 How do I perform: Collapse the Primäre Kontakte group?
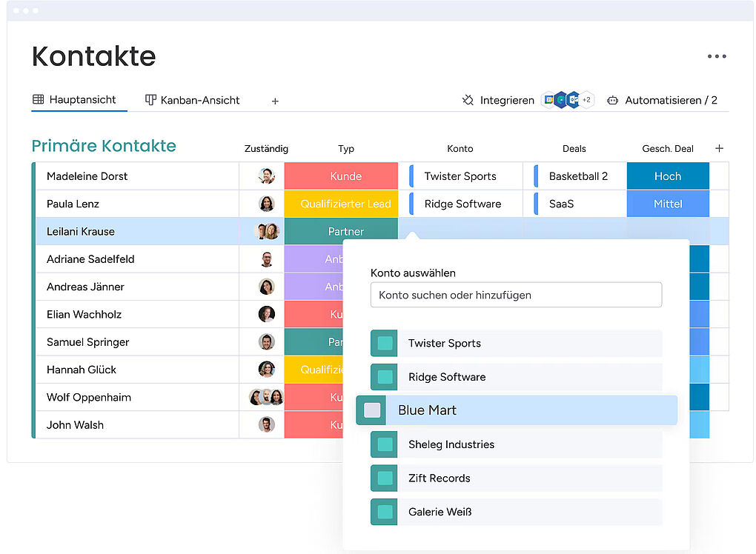104,146
